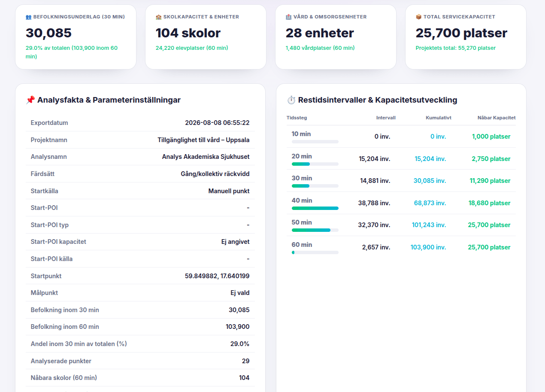Click the 20 min progress bar

tap(315, 164)
